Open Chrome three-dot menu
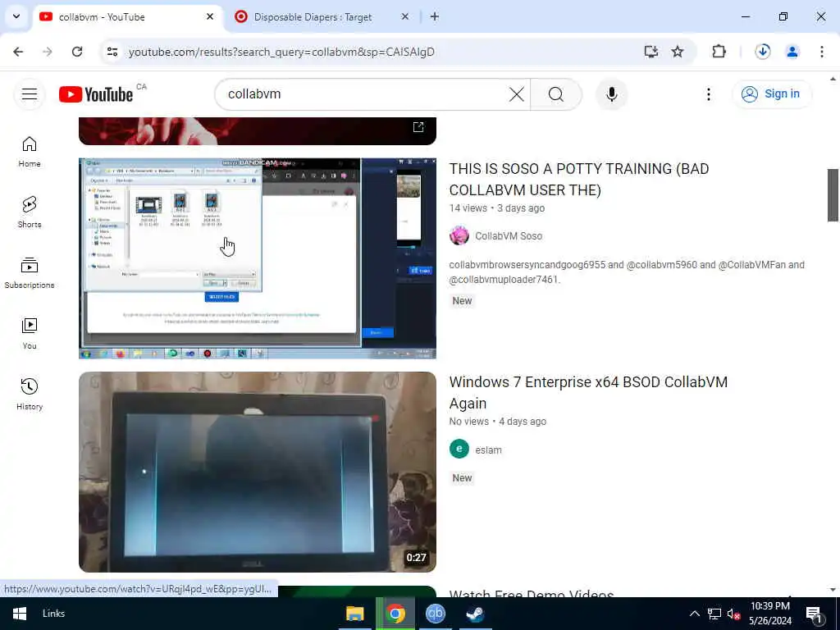This screenshot has height=630, width=840. point(821,52)
